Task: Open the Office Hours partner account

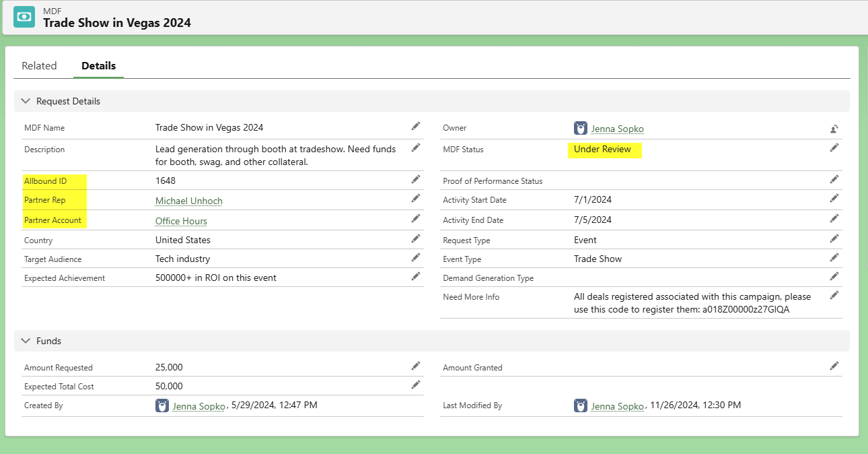Action: [181, 221]
